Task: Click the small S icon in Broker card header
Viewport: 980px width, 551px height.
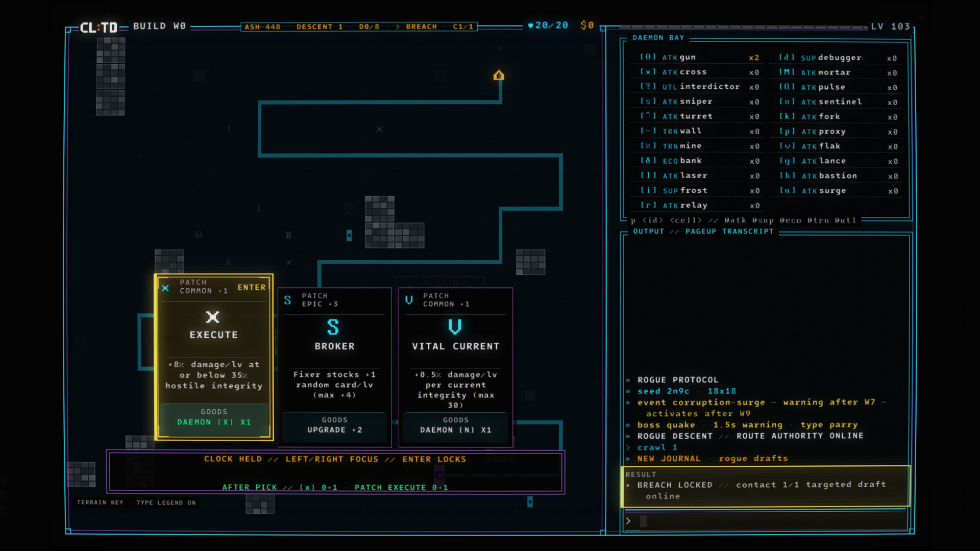Action: [x=287, y=300]
